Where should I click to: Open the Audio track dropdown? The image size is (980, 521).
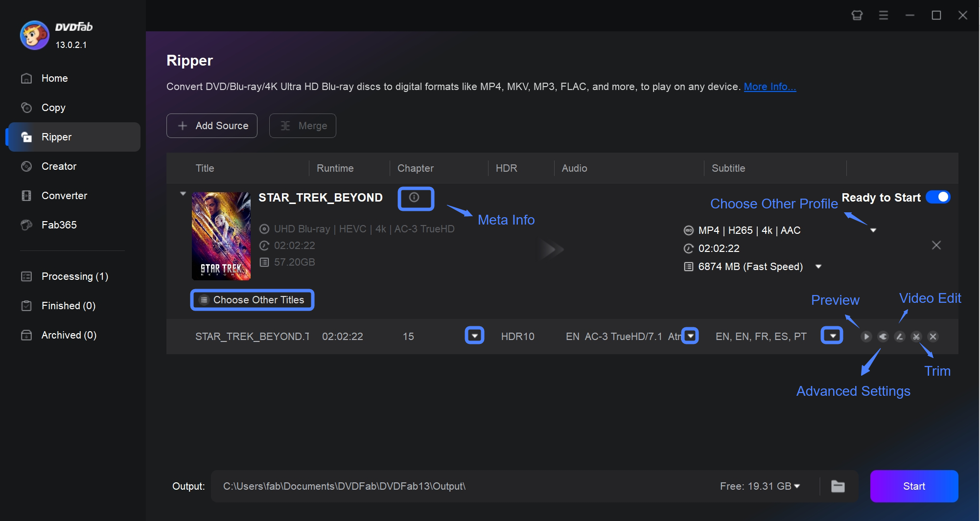pyautogui.click(x=691, y=336)
